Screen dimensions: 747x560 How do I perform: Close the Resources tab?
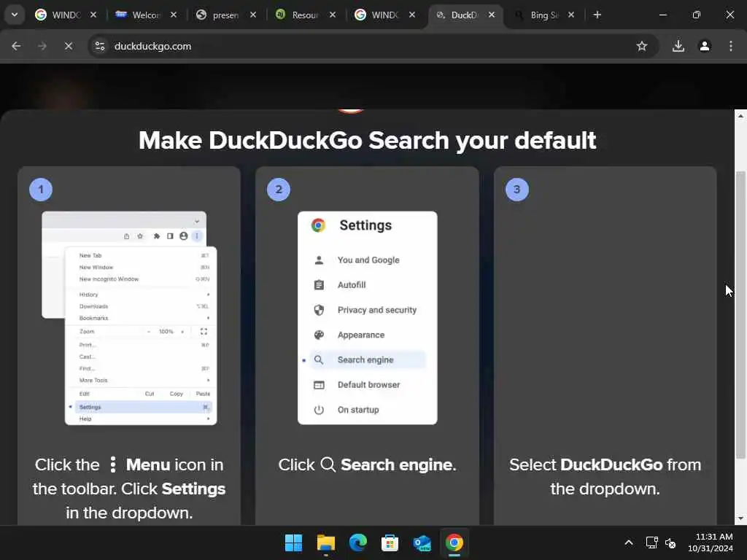(333, 15)
